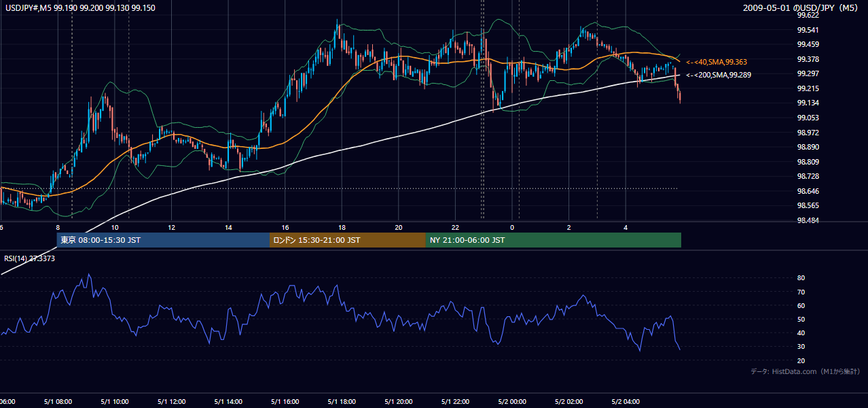Click the 40 SMA 99.363 label
Image resolution: width=868 pixels, height=408 pixels.
(716, 62)
